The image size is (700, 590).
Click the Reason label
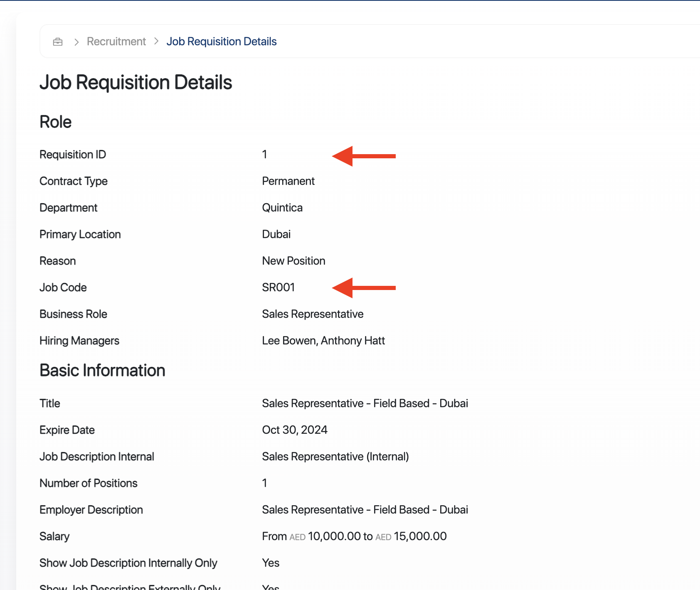pos(58,261)
